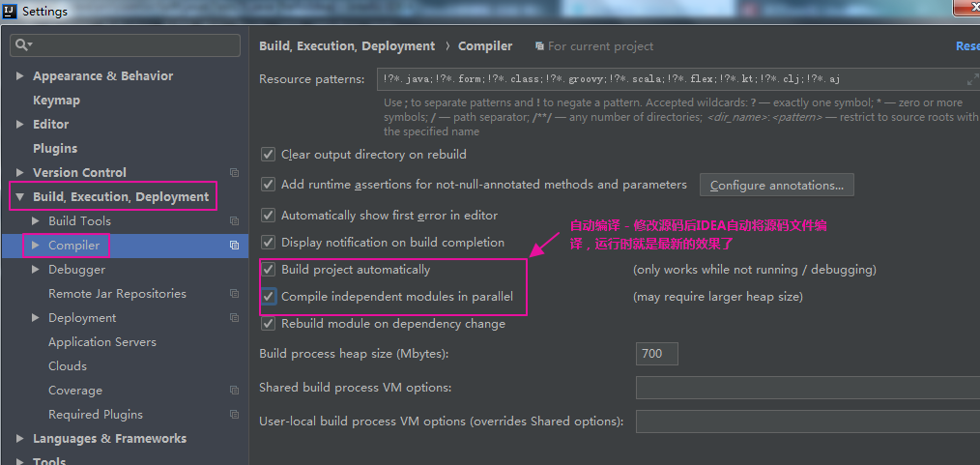Viewport: 980px width, 465px height.
Task: Toggle Automatically show first error in editor
Action: (268, 215)
